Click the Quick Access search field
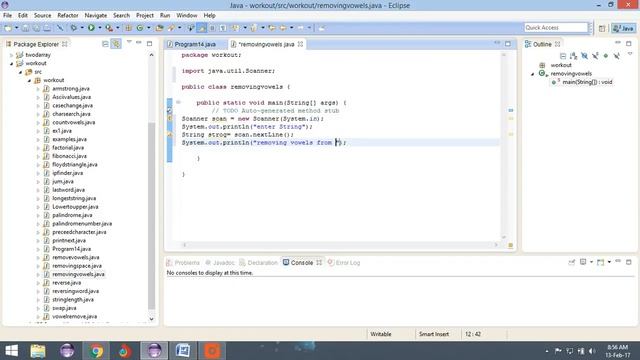The width and height of the screenshot is (640, 360). [556, 27]
